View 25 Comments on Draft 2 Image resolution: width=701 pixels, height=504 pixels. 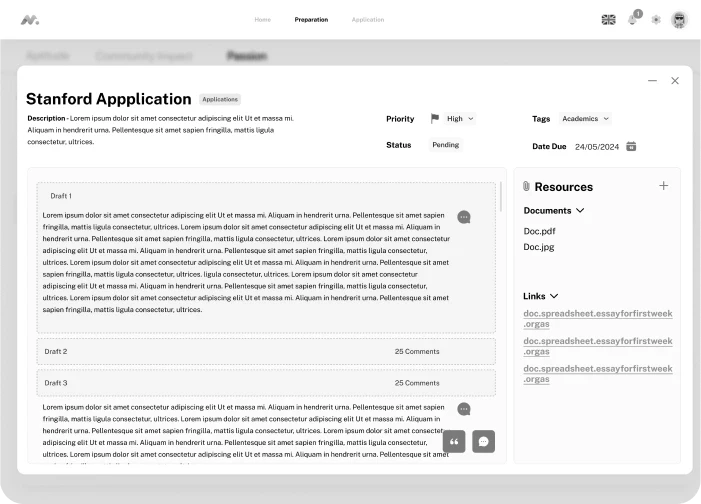[x=417, y=352]
